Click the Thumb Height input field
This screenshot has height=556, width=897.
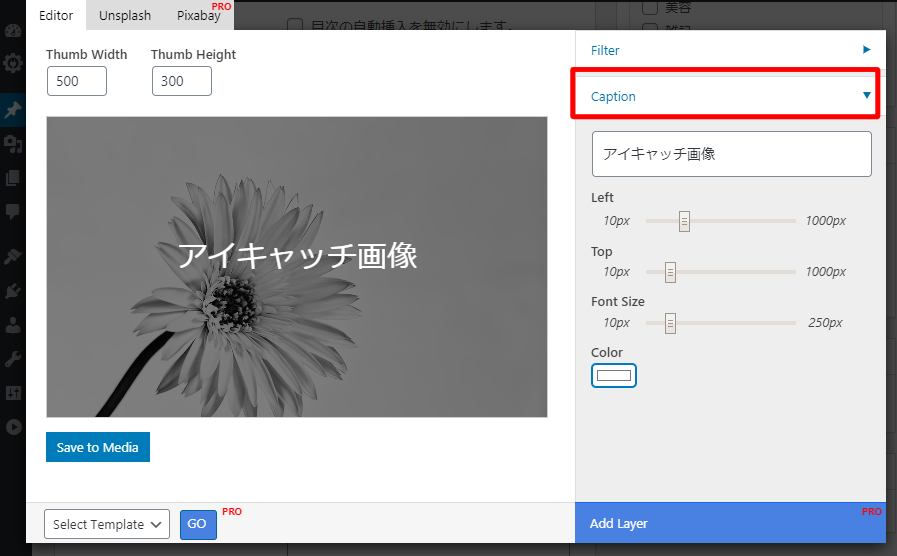[x=182, y=81]
